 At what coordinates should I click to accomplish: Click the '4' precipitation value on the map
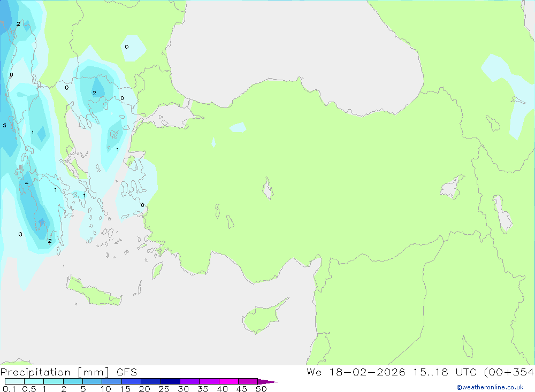(27, 183)
